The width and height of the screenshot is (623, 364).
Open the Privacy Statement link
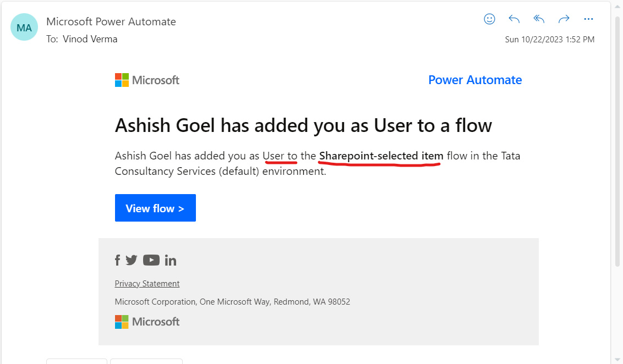(147, 284)
